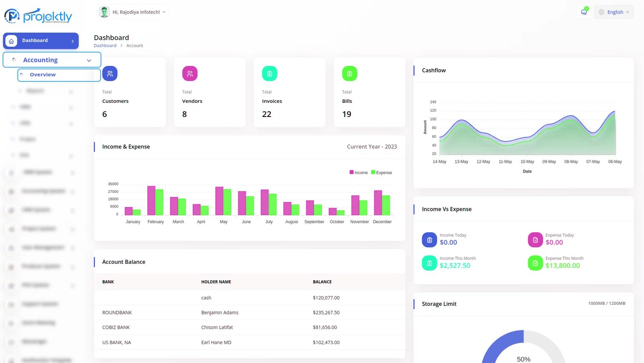Click the December label on chart axis

[x=382, y=222]
